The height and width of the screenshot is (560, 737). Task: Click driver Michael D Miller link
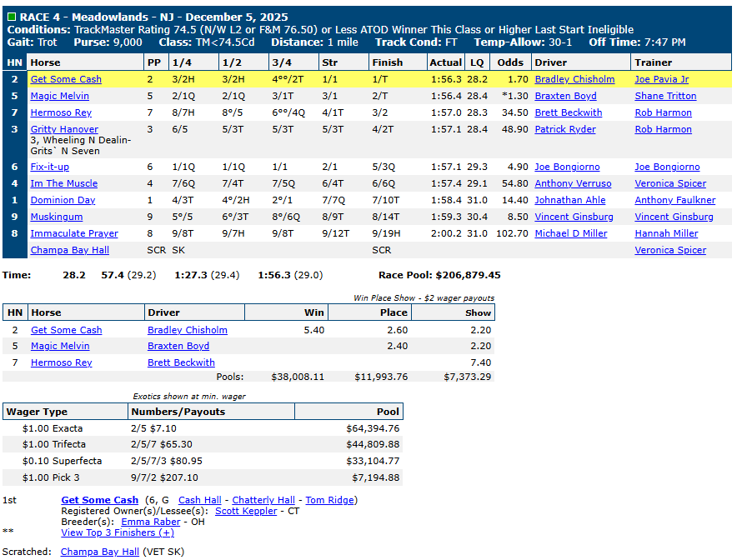coord(571,233)
